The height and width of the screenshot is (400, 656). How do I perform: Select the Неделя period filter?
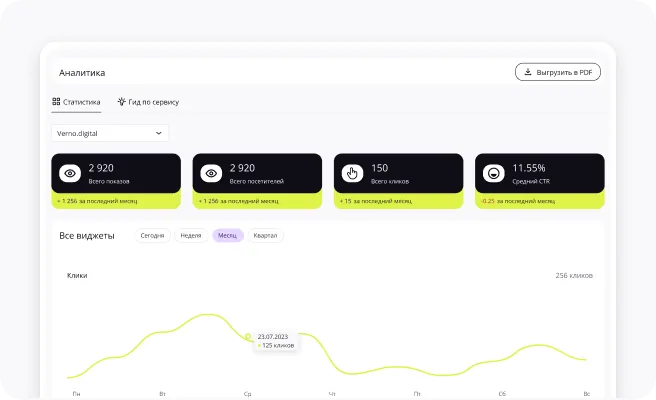click(x=191, y=236)
